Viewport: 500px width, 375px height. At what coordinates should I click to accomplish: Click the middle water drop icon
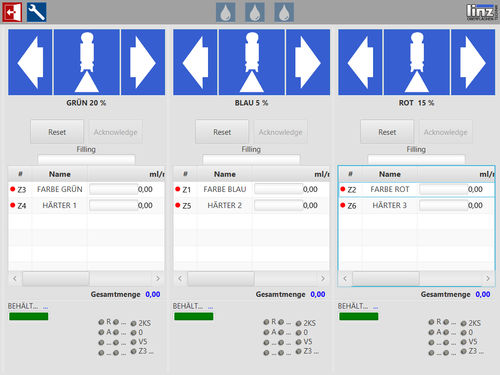(255, 12)
